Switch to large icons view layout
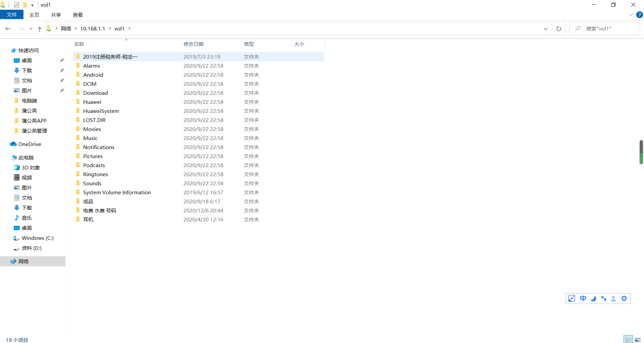This screenshot has width=644, height=343. (x=638, y=339)
